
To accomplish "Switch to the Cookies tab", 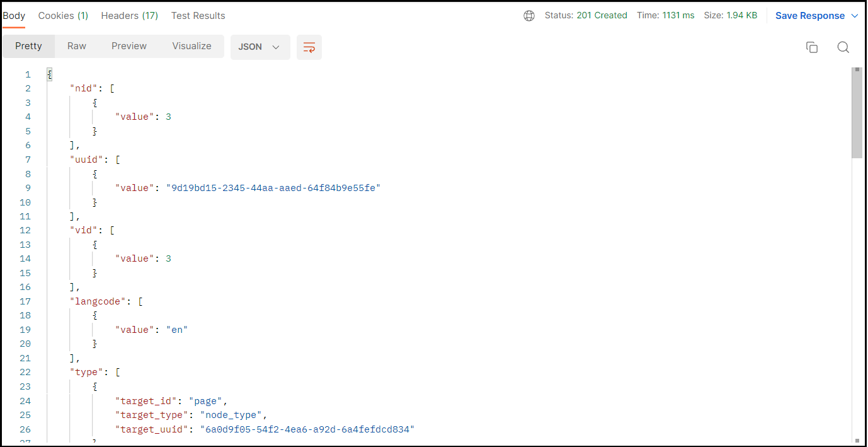I will pyautogui.click(x=63, y=16).
